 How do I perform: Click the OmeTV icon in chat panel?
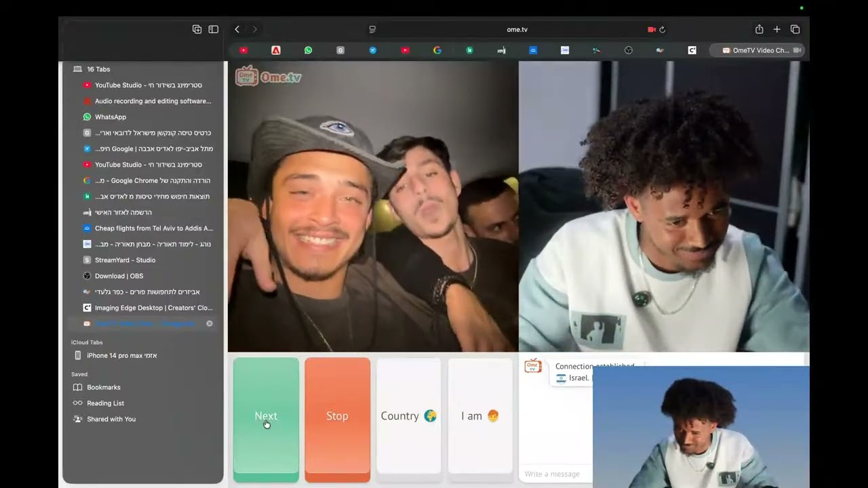pyautogui.click(x=533, y=366)
